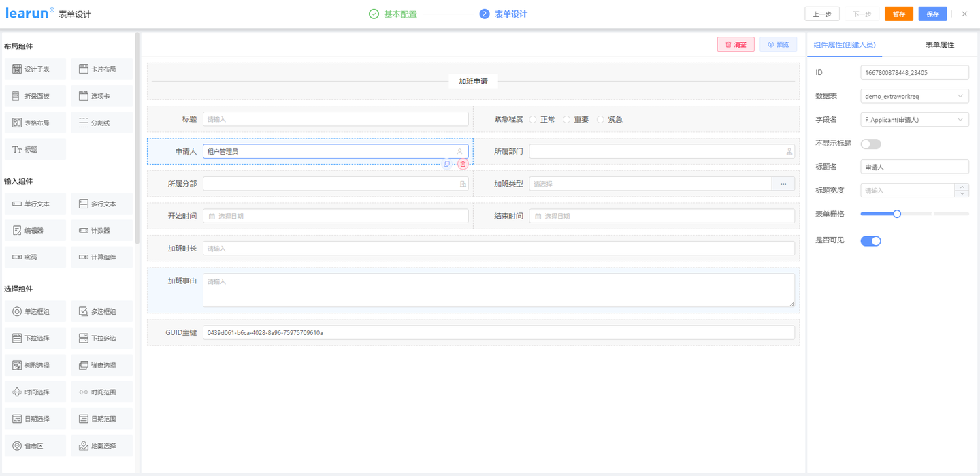Select the 表单设计 step indicator
980x476 pixels.
coord(503,14)
